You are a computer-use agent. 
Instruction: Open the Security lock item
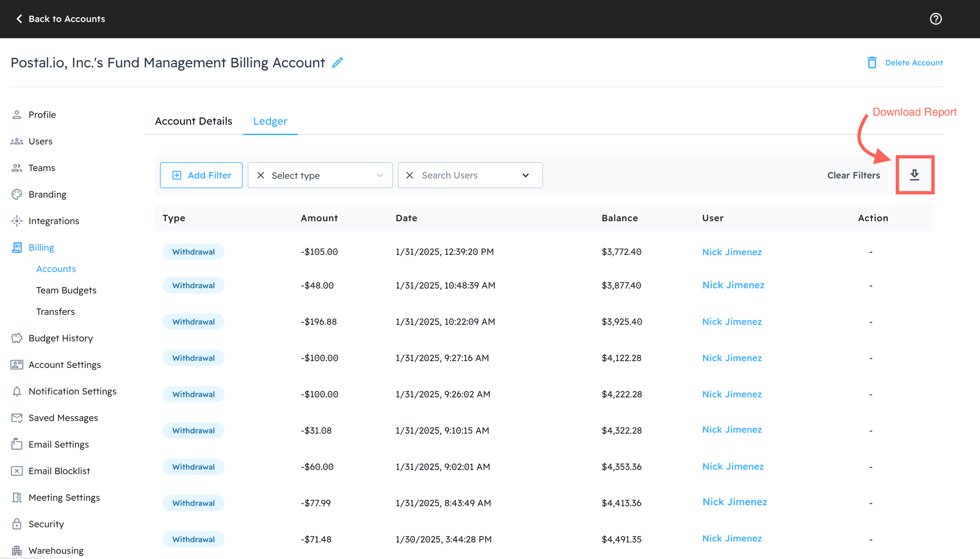pos(46,524)
